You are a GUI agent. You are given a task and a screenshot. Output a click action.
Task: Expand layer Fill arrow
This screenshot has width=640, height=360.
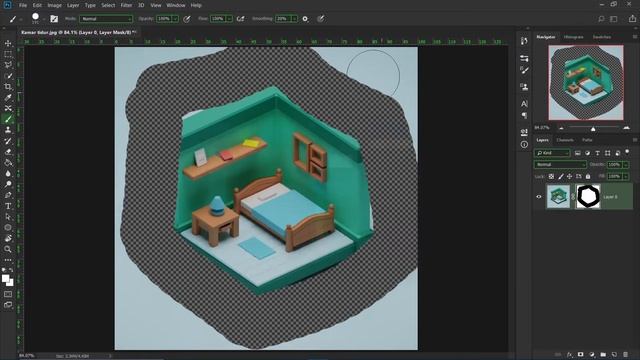(626, 176)
